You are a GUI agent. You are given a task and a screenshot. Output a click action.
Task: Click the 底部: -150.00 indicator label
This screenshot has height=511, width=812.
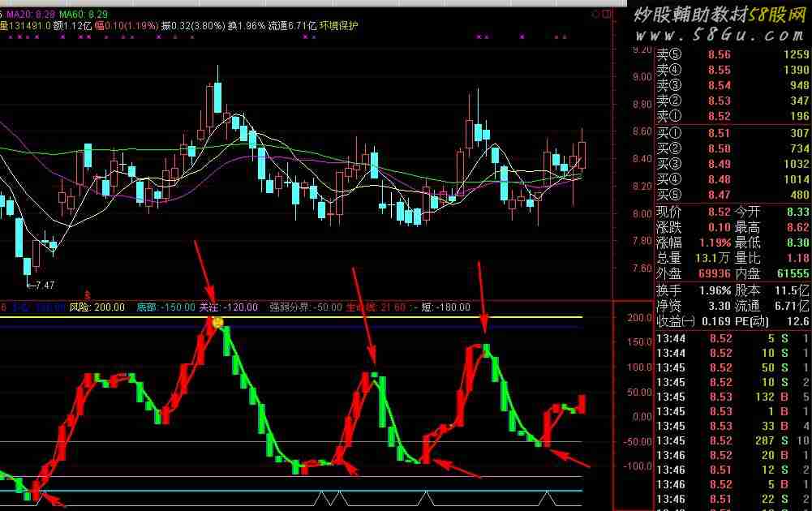pyautogui.click(x=165, y=307)
